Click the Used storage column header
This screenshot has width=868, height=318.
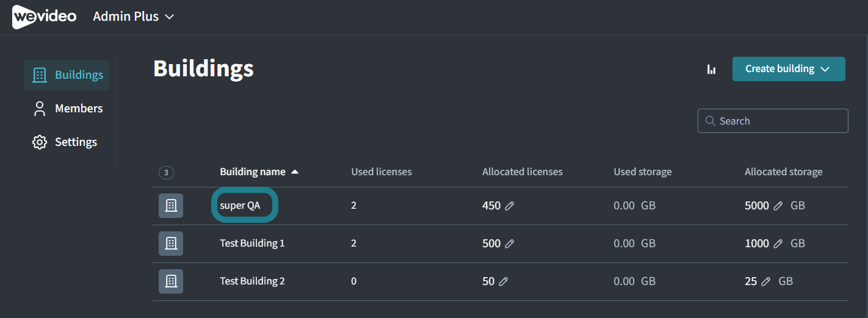643,172
